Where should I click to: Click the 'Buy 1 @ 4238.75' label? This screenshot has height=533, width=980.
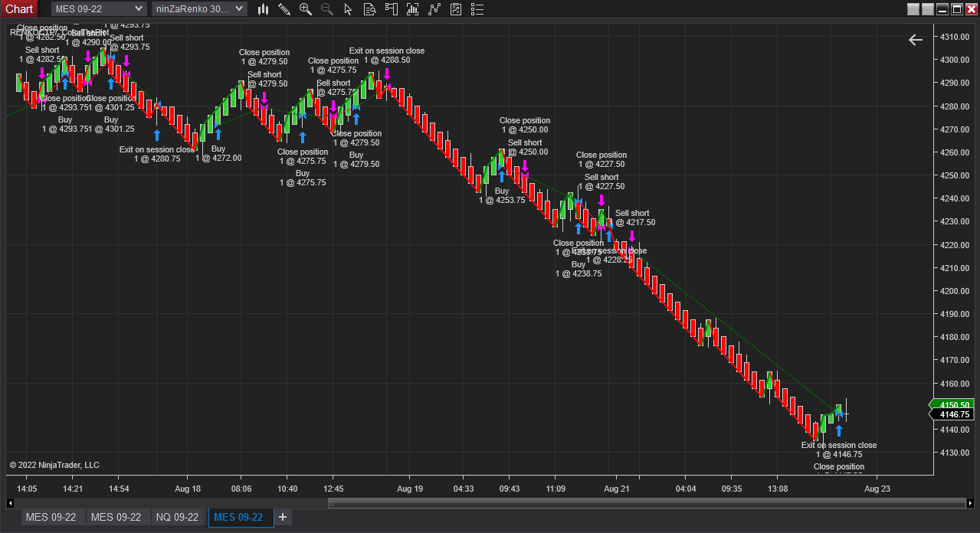578,269
